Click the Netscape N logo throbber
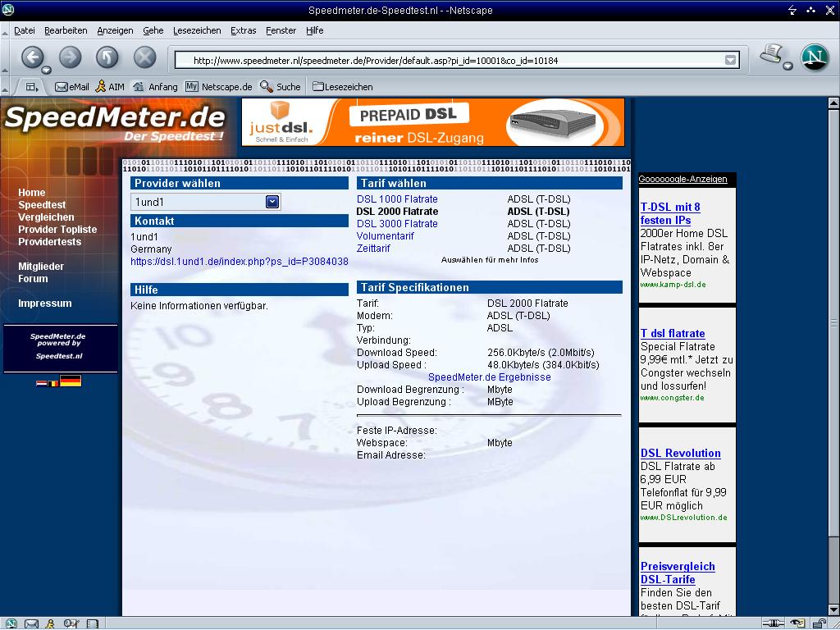This screenshot has width=840, height=630. click(x=815, y=57)
